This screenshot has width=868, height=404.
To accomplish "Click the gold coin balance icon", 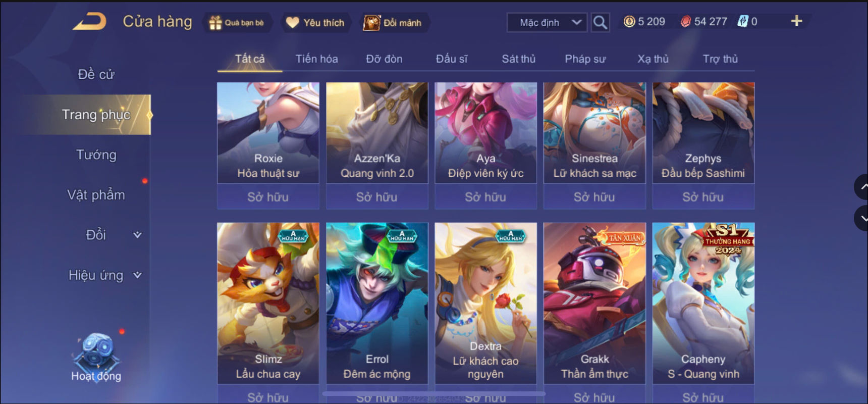I will (x=629, y=21).
